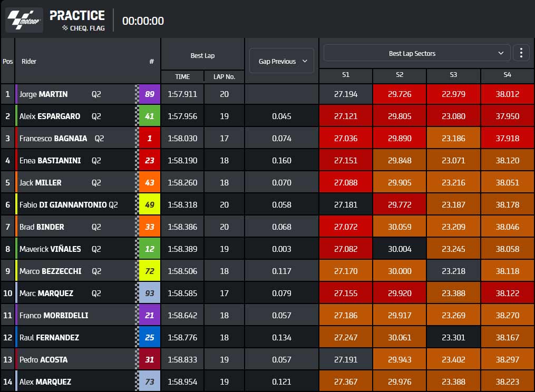Click the chevron in Best Lap Sectors selector

[x=501, y=53]
